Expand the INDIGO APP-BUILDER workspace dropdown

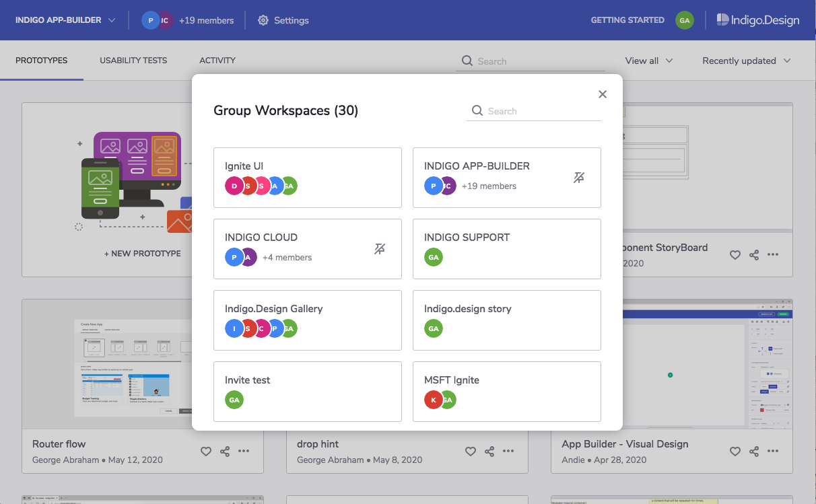[65, 20]
